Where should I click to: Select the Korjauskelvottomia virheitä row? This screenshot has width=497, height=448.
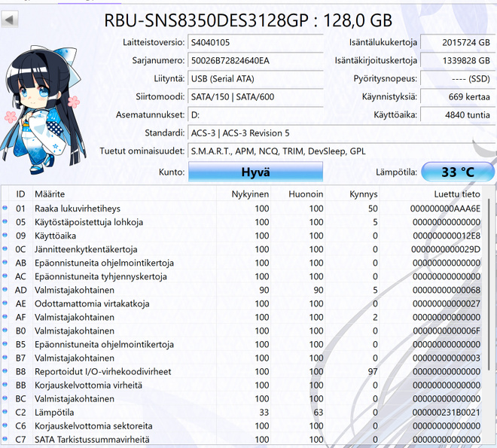click(x=242, y=385)
